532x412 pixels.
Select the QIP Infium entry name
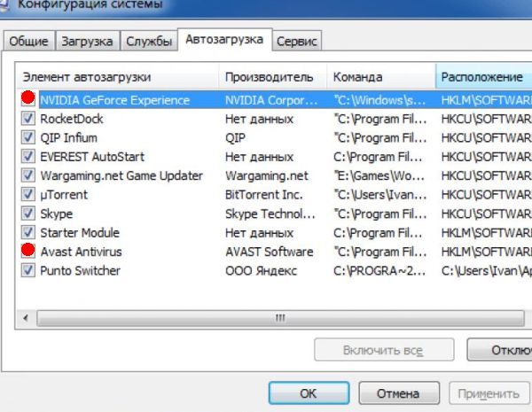tap(68, 137)
